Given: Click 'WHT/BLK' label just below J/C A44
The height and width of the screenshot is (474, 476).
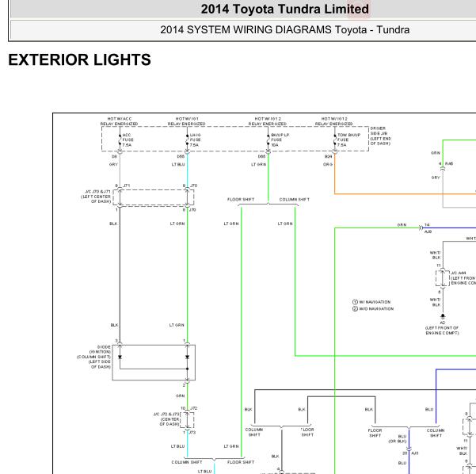Looking at the screenshot, I should click(x=436, y=302).
